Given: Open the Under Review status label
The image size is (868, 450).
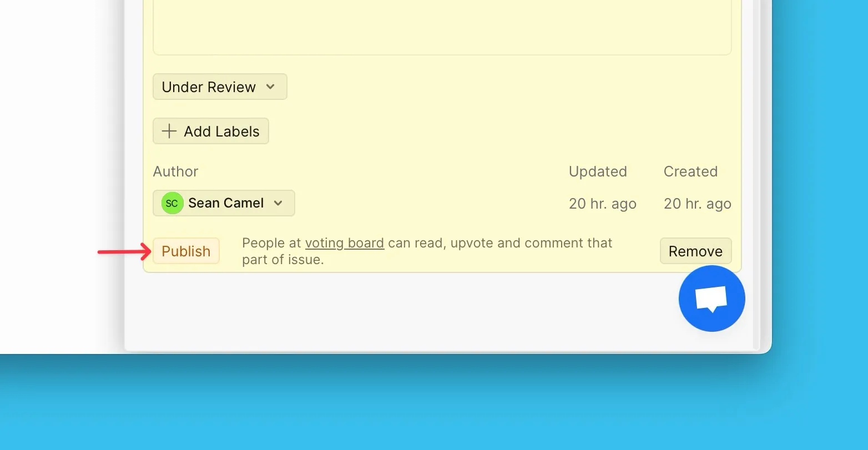Looking at the screenshot, I should point(209,87).
